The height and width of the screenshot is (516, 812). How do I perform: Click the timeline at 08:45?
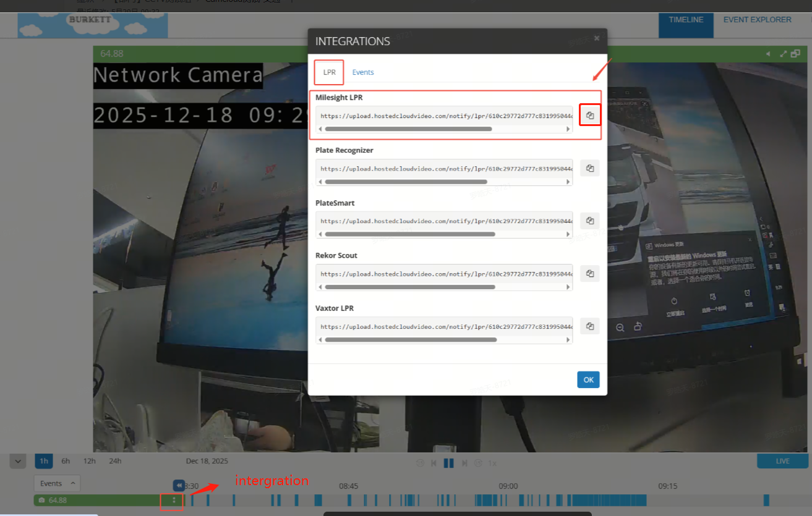coord(349,486)
